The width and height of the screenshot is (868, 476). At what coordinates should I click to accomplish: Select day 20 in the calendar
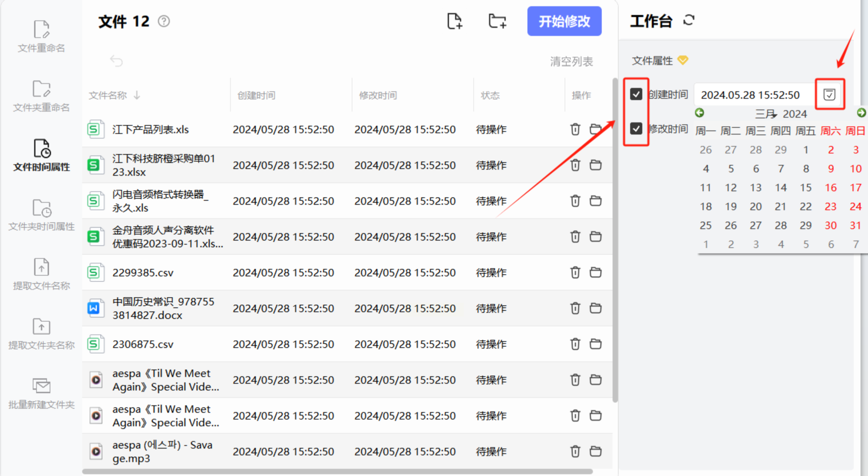[x=756, y=206]
